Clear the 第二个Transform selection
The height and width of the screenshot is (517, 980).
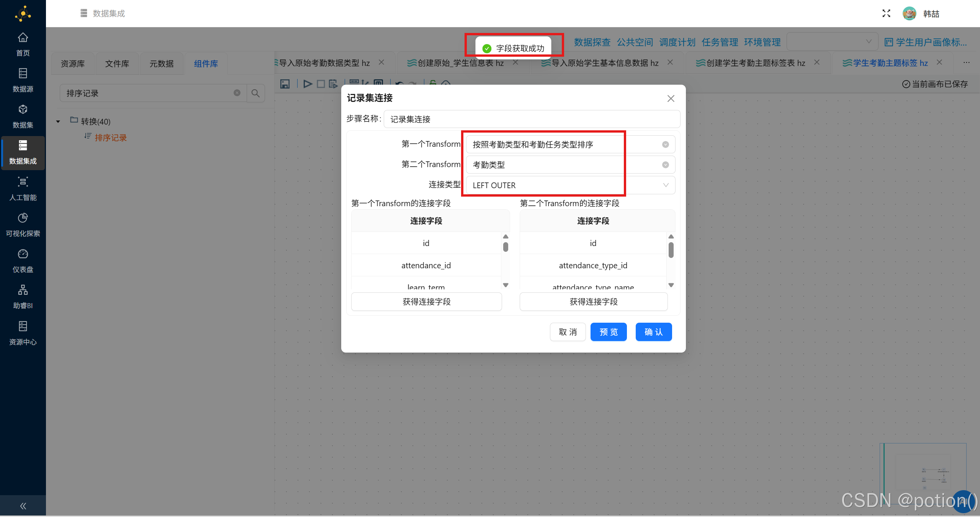pyautogui.click(x=666, y=165)
